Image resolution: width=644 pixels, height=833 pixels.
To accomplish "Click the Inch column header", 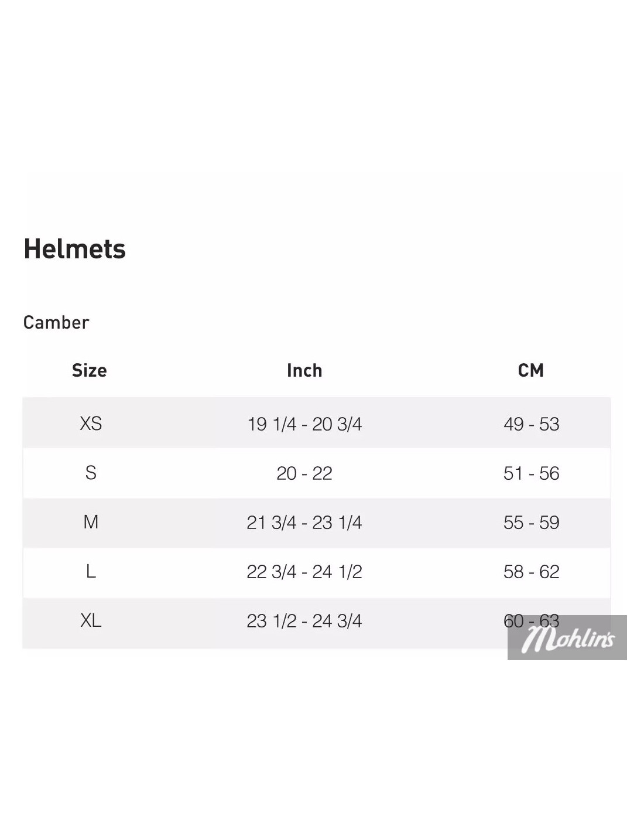I will click(304, 370).
